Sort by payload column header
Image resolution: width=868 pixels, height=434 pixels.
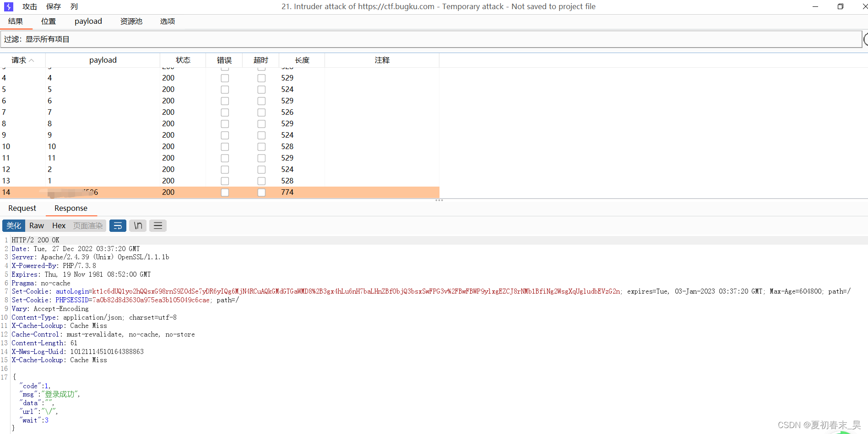[x=103, y=60]
